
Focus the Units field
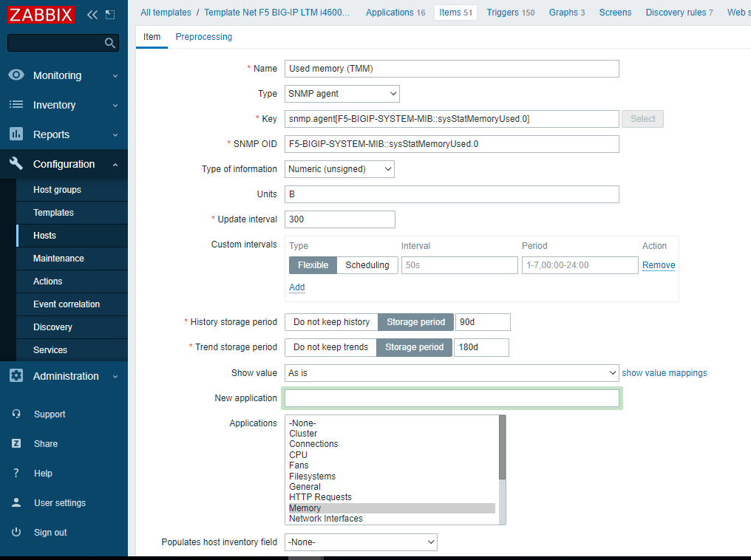(x=452, y=194)
